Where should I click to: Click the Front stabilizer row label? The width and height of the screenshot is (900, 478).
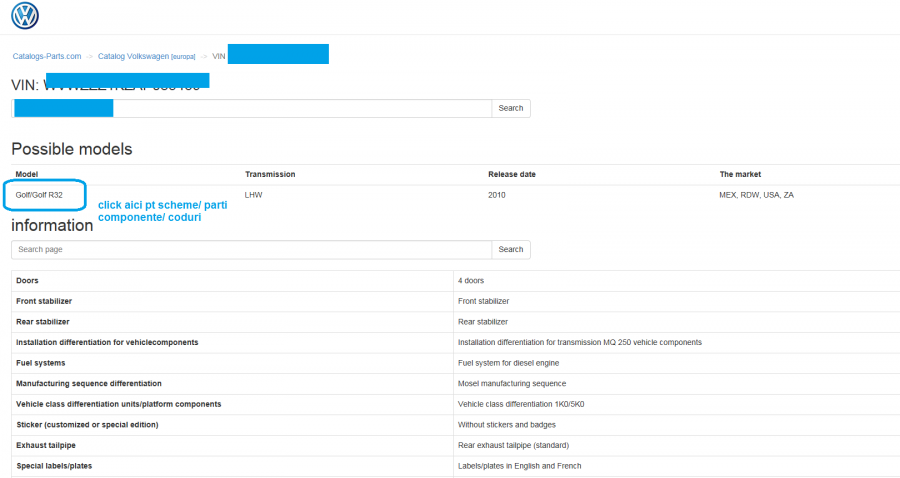[44, 301]
